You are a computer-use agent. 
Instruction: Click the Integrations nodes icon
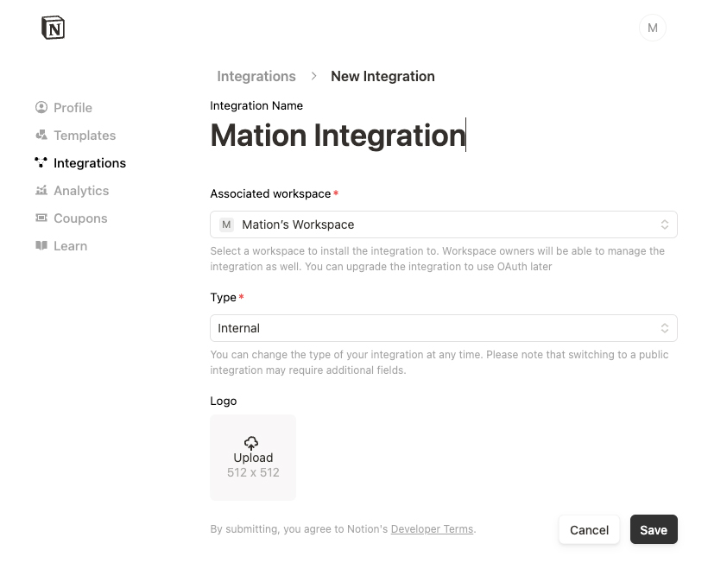[x=41, y=162]
